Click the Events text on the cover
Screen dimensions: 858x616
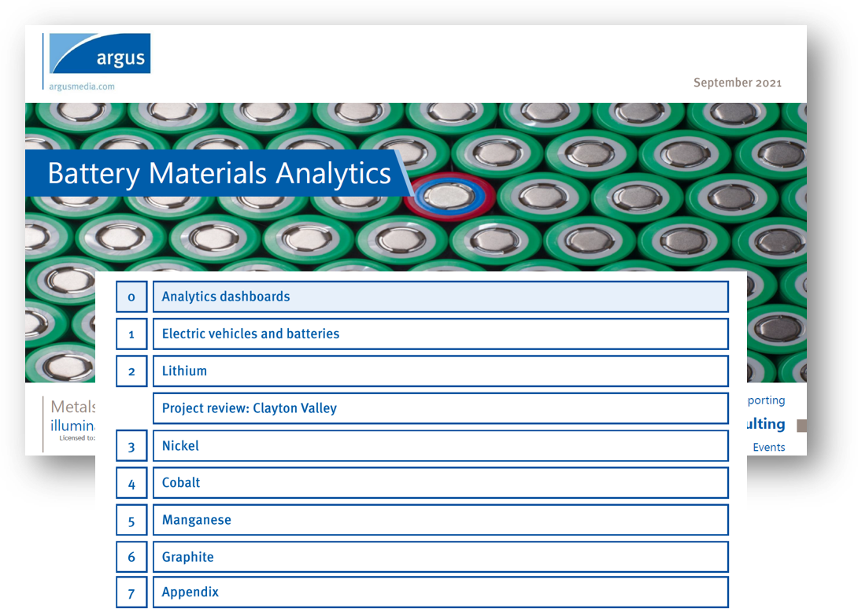[x=768, y=447]
